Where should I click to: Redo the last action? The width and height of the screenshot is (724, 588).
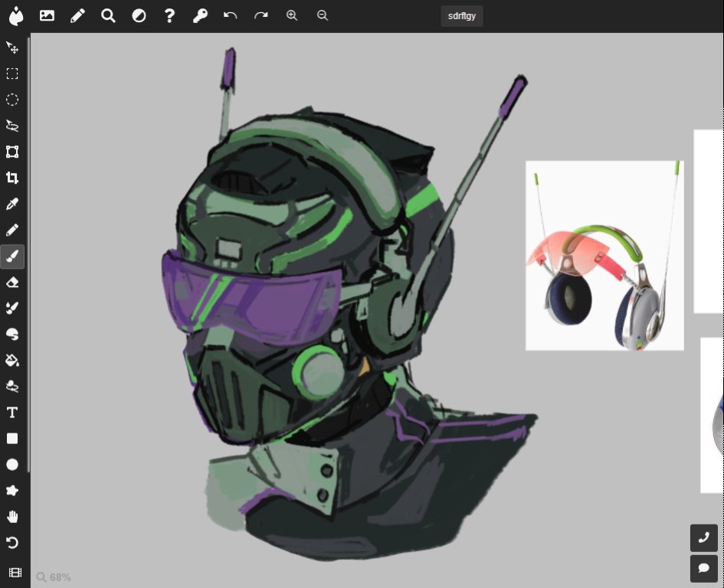(261, 15)
